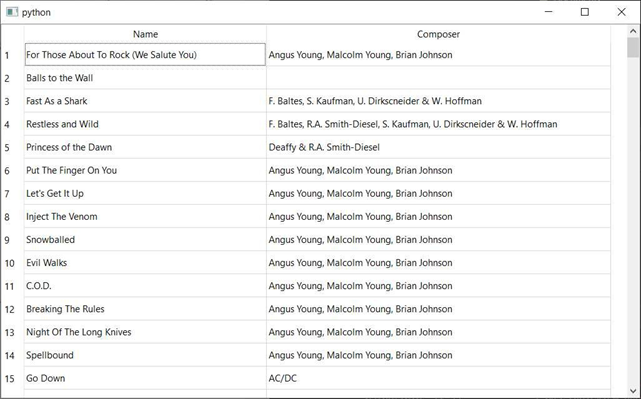Select the 'C.O.D.' cell
The height and width of the screenshot is (399, 641).
(145, 286)
